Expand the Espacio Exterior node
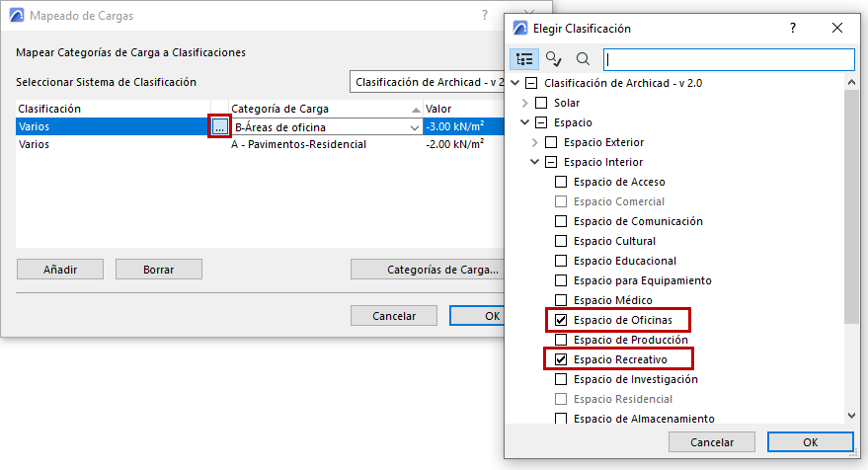 tap(535, 142)
